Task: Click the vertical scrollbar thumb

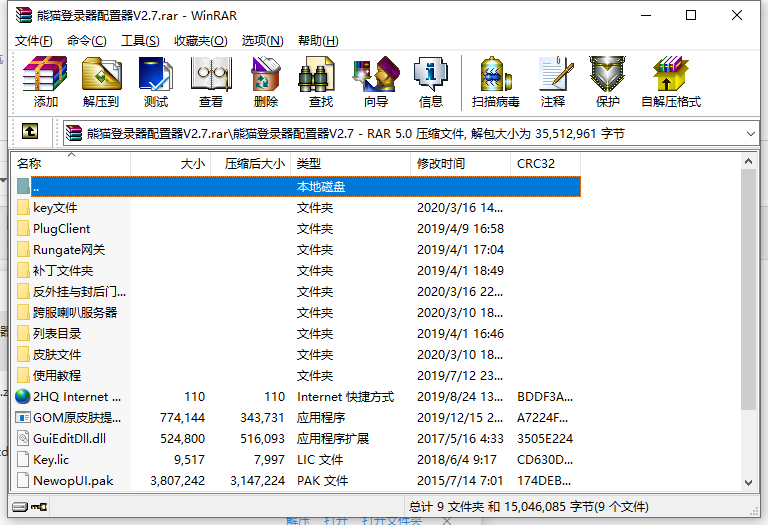Action: coord(748,289)
